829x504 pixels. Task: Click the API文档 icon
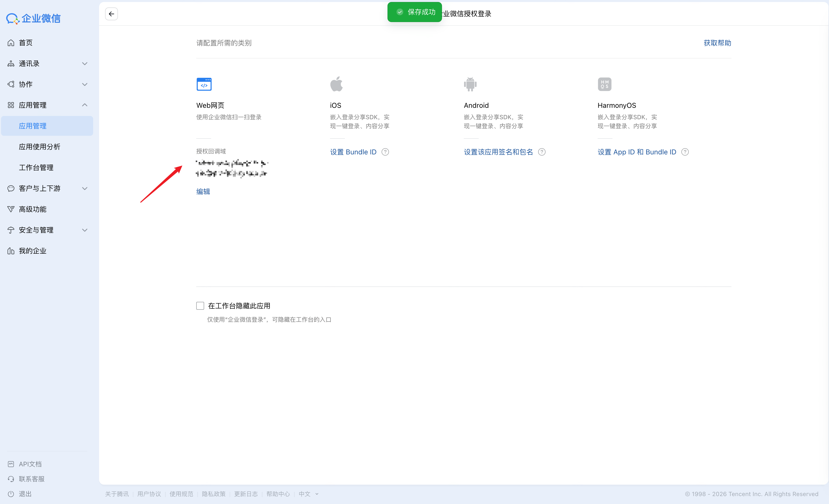pos(11,464)
